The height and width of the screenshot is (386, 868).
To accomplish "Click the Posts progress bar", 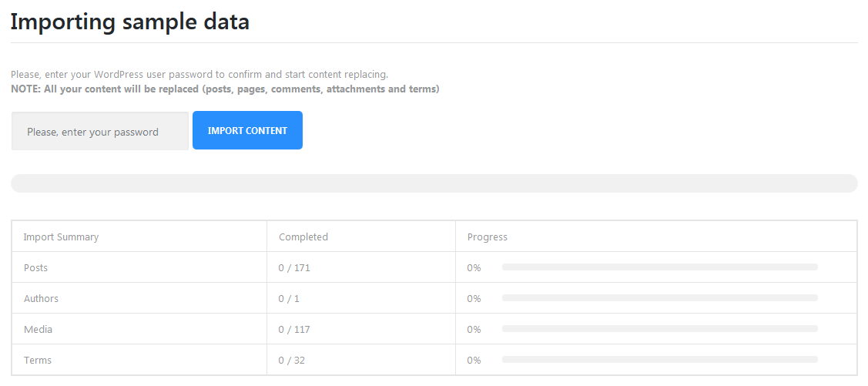I will coord(659,267).
